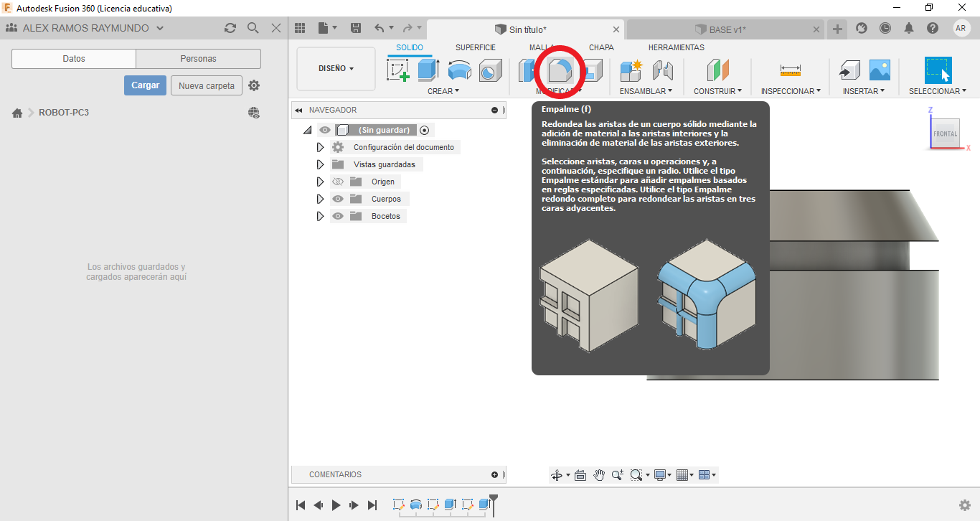
Task: Open data panel settings gear
Action: tap(254, 85)
